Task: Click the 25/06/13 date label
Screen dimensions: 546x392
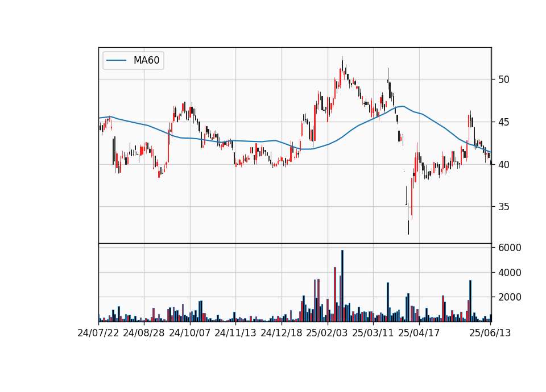Action: pyautogui.click(x=490, y=333)
